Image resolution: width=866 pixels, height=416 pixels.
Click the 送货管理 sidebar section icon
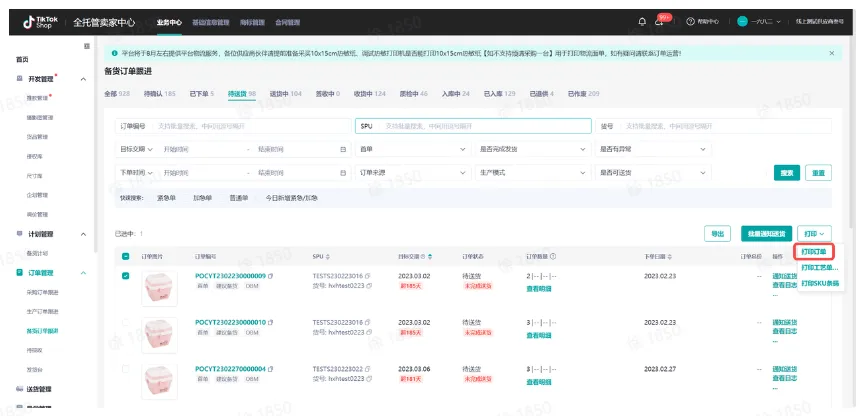(x=20, y=389)
